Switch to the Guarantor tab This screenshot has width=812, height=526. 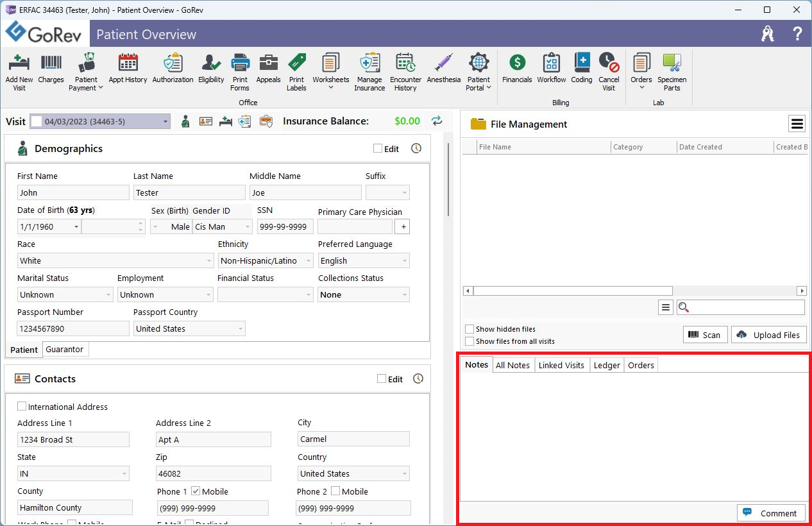point(65,349)
